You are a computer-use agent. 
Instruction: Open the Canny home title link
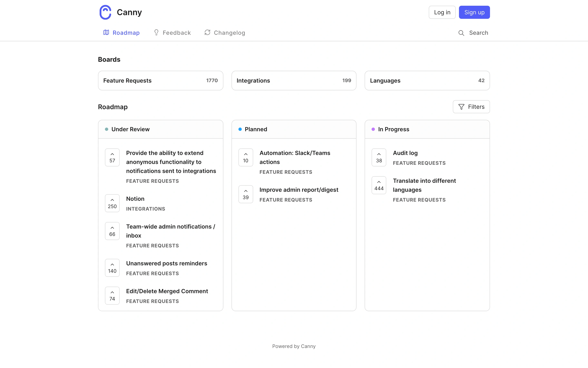click(129, 12)
